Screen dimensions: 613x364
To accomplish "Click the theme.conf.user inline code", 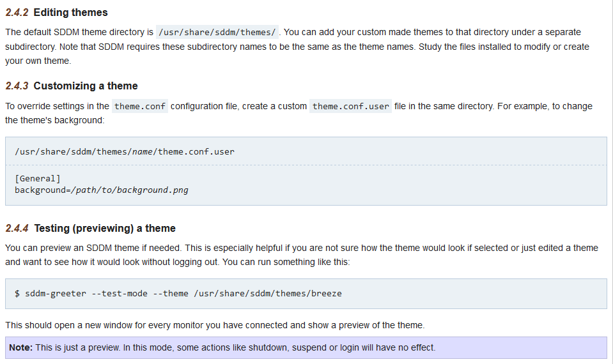I will (x=350, y=106).
